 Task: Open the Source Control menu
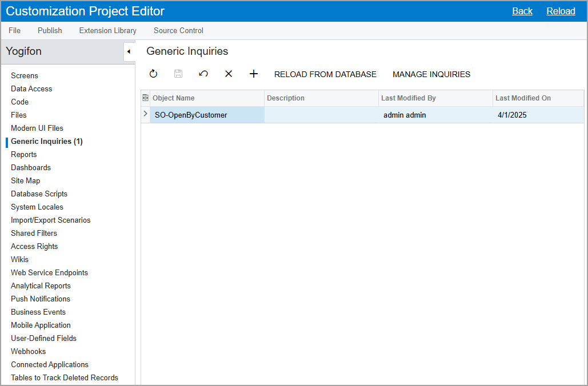[x=178, y=30]
